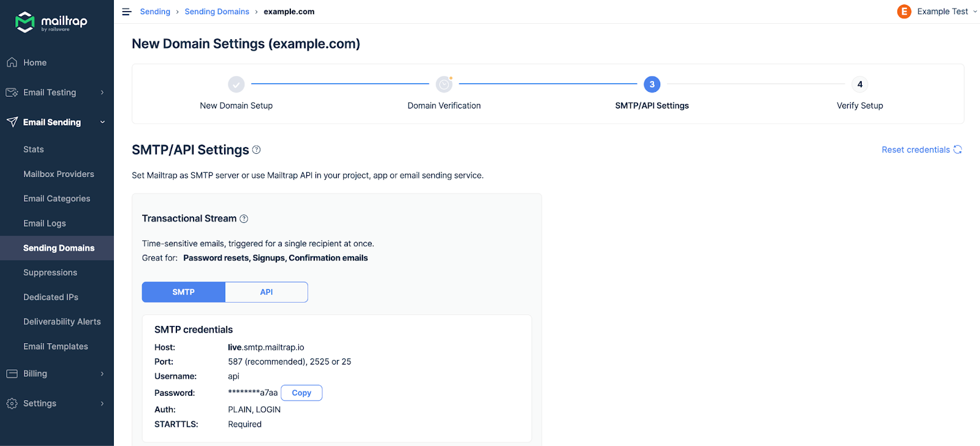
Task: Open Email Templates in the sidebar
Action: [56, 346]
